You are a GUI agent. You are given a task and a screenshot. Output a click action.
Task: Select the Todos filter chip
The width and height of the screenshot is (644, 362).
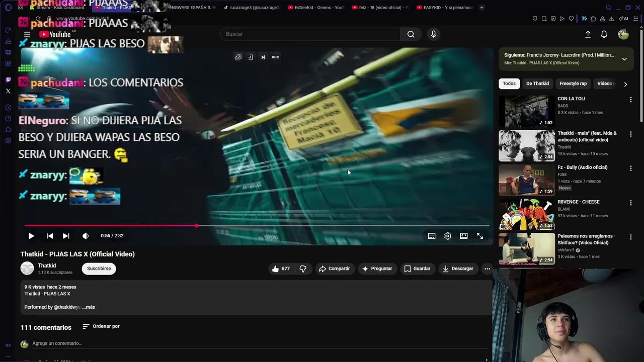pos(509,83)
